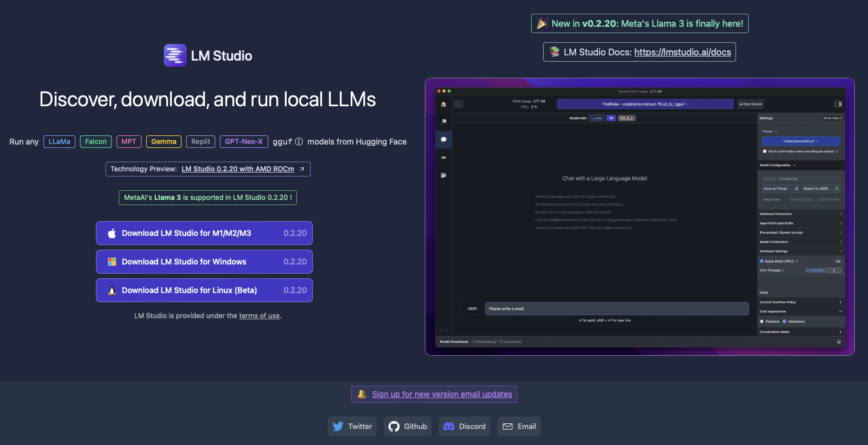Expand the Conversation Notes section

(801, 332)
